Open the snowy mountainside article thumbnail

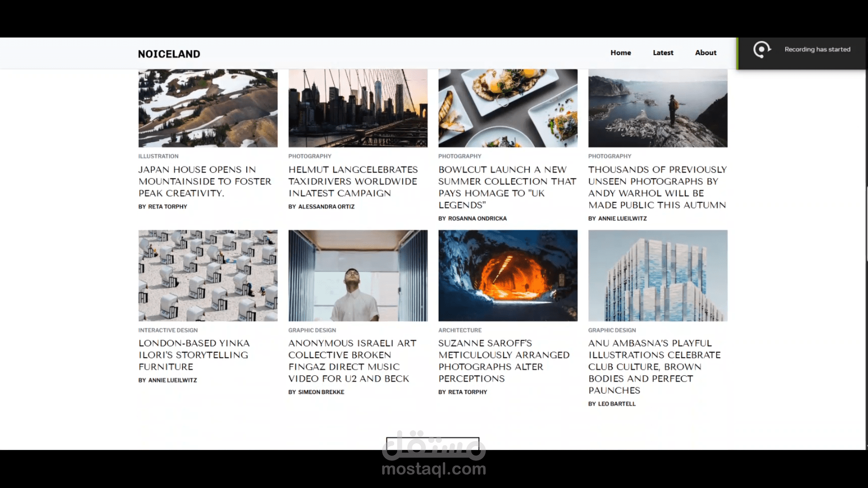208,108
